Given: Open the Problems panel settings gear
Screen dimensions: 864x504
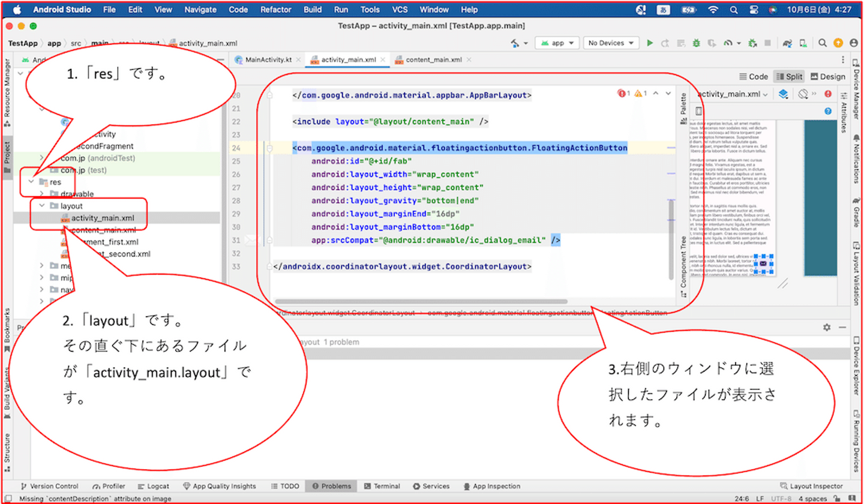Looking at the screenshot, I should 826,327.
